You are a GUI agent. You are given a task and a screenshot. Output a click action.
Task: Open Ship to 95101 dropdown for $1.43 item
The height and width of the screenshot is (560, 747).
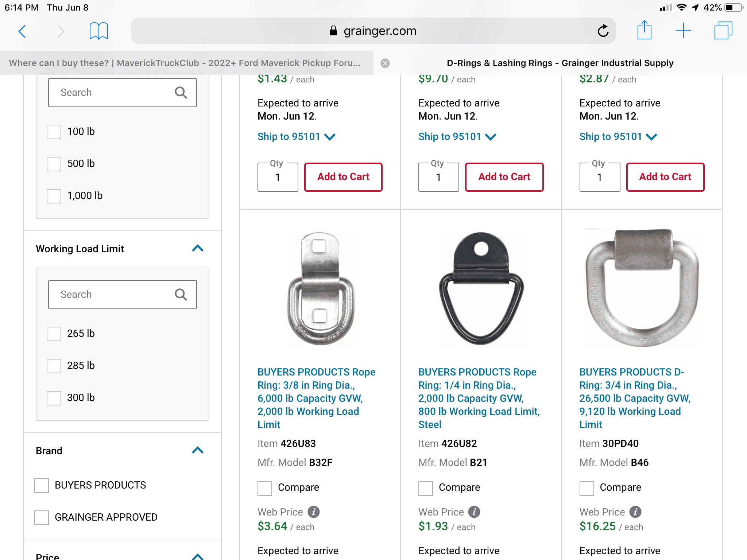click(296, 137)
